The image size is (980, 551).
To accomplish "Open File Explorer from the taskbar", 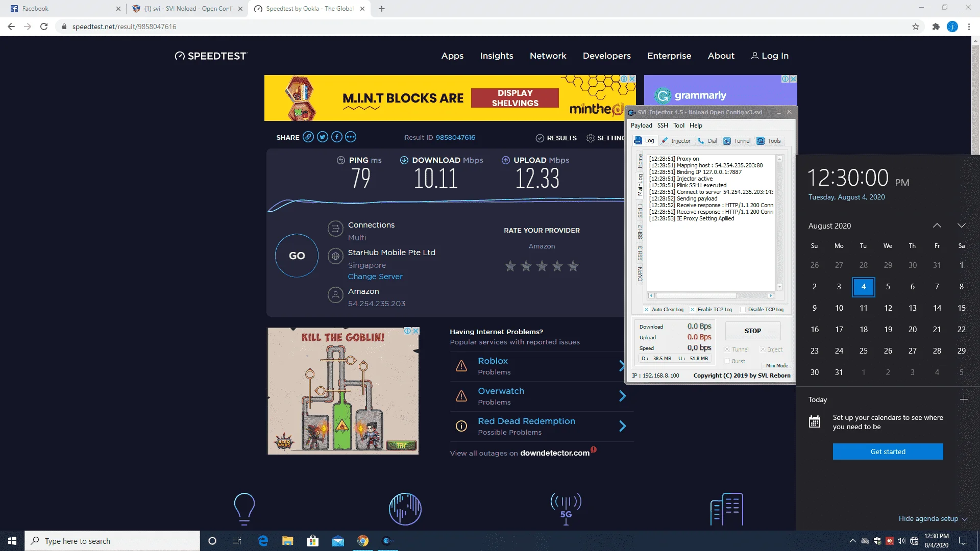I will (x=288, y=541).
